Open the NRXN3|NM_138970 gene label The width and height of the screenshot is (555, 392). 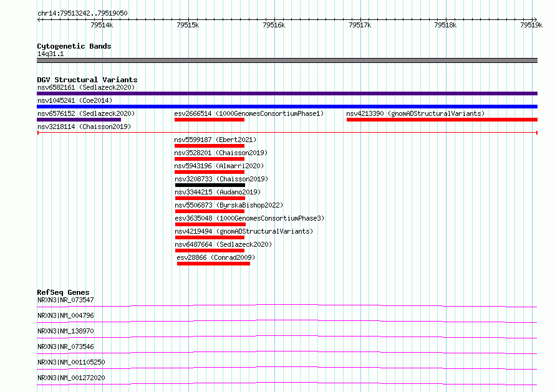click(x=66, y=331)
